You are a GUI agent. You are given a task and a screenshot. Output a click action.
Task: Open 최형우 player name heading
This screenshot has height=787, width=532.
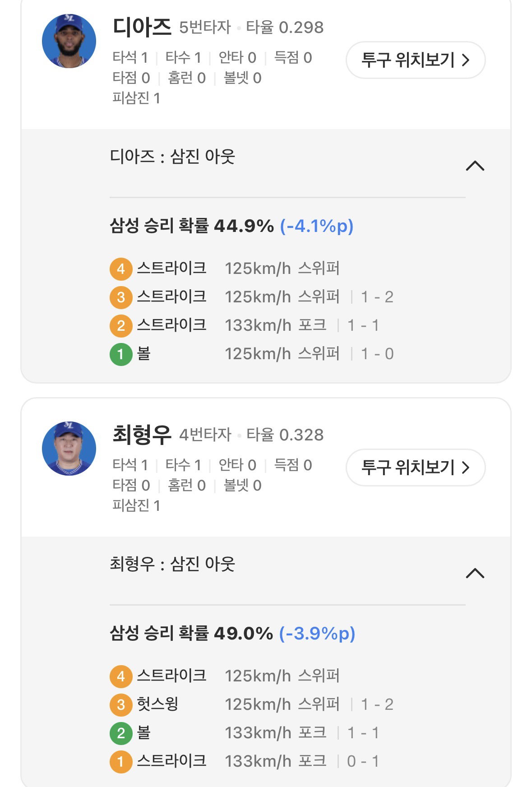pyautogui.click(x=142, y=435)
